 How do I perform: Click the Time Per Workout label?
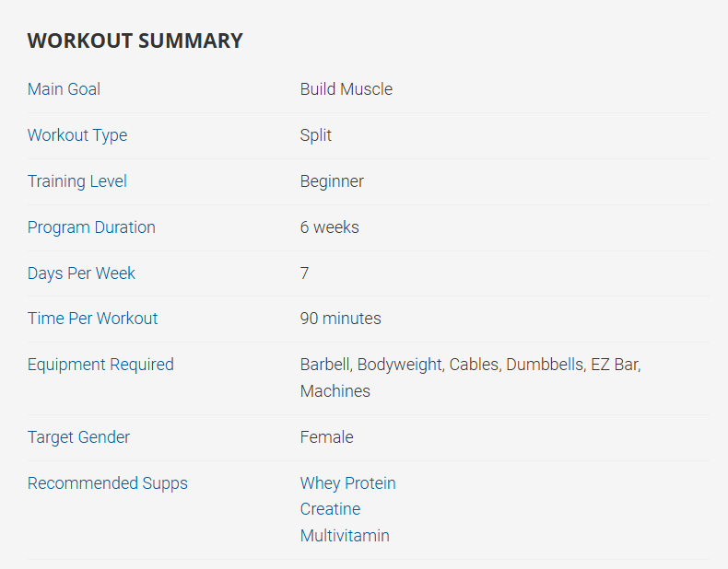point(92,319)
